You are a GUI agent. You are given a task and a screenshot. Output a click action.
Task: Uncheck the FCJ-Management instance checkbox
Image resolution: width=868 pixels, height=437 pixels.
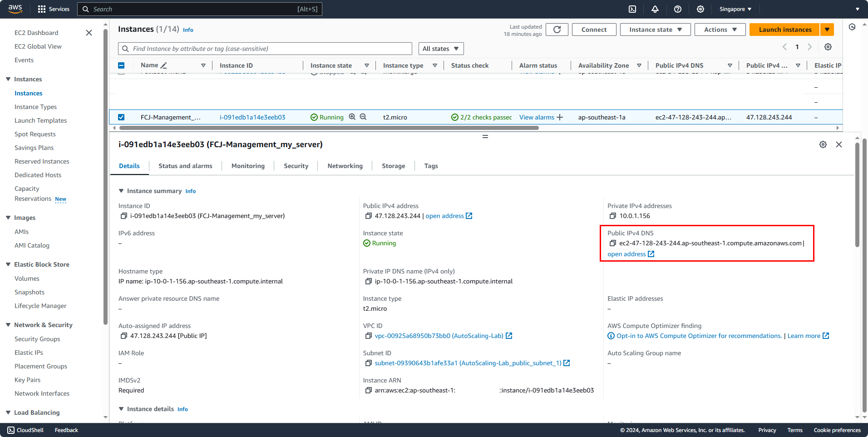point(121,117)
